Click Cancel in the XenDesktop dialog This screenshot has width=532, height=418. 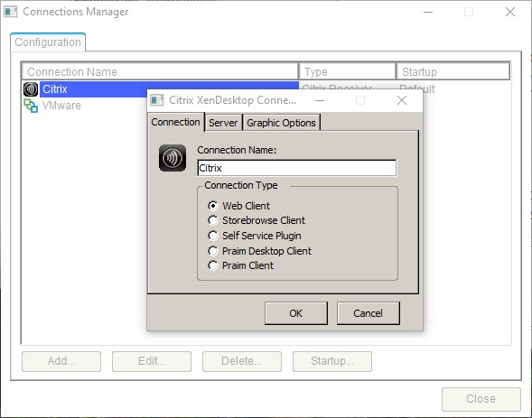coord(369,313)
